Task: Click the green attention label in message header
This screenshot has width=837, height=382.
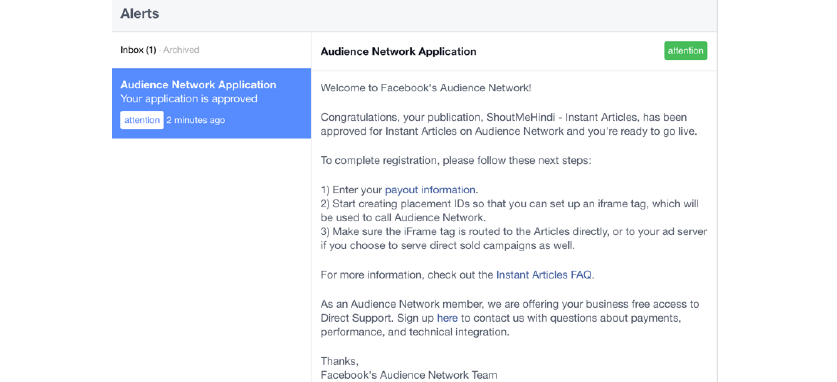Action: pos(685,51)
